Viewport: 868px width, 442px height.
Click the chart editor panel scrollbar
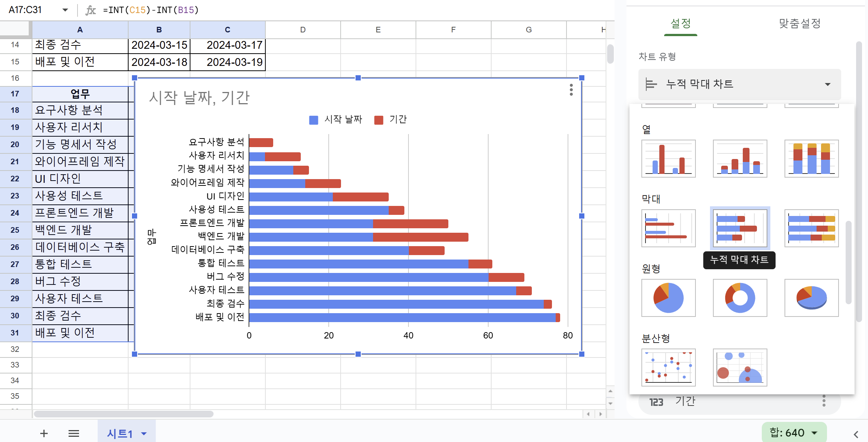[x=859, y=182]
